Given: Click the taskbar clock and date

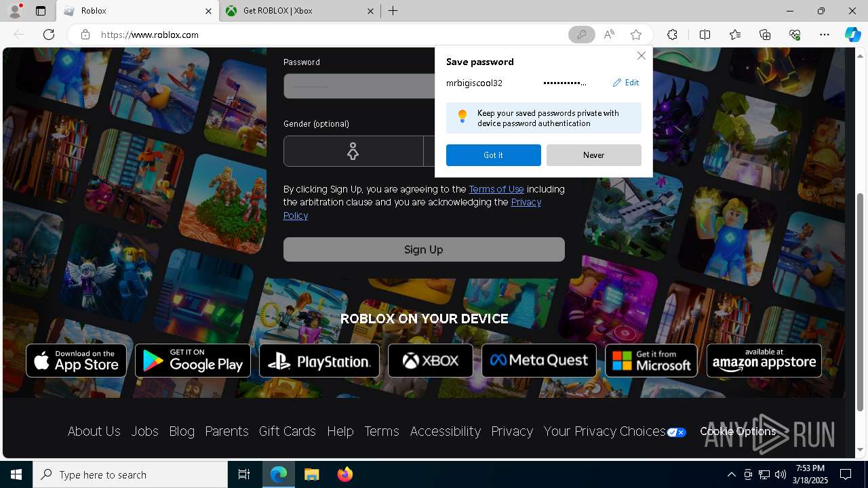Looking at the screenshot, I should (810, 474).
